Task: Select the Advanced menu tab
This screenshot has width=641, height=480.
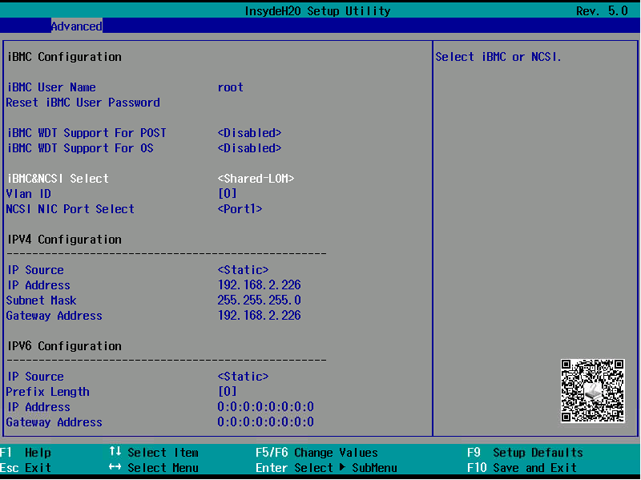Action: pyautogui.click(x=76, y=26)
